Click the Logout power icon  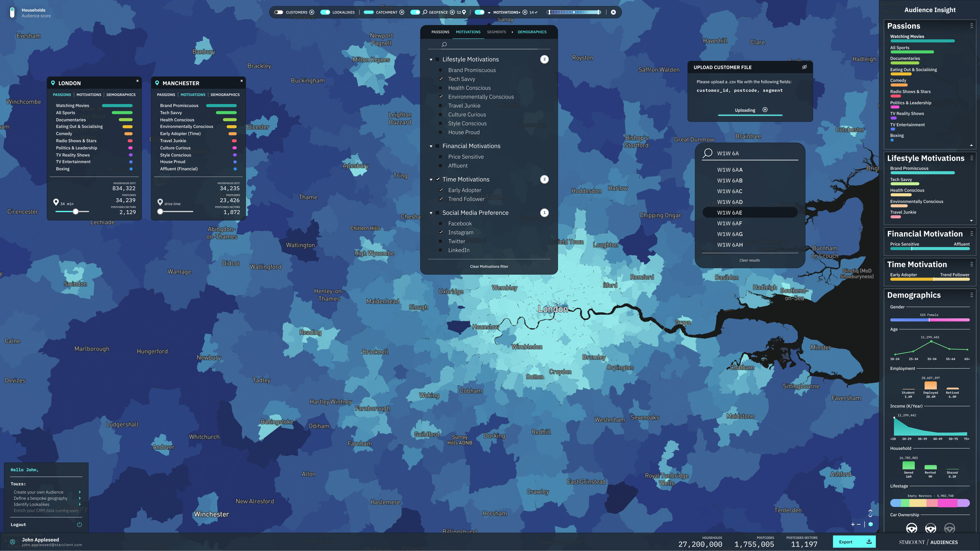point(79,524)
